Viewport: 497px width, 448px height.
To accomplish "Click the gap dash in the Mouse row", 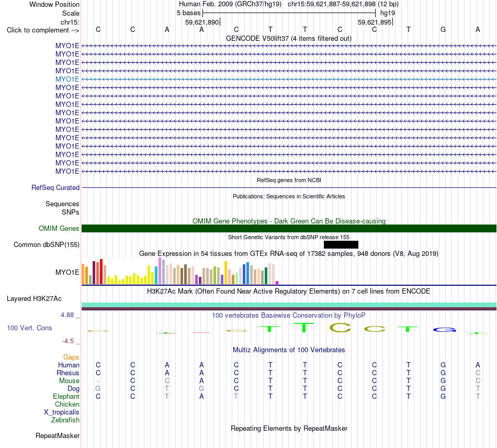I will [98, 381].
